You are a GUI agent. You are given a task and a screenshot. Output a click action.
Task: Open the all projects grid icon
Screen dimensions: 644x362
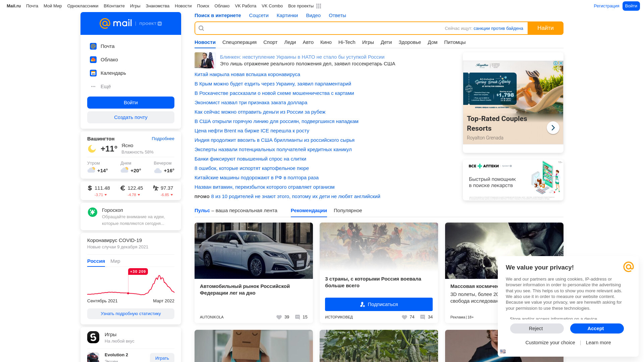click(319, 6)
